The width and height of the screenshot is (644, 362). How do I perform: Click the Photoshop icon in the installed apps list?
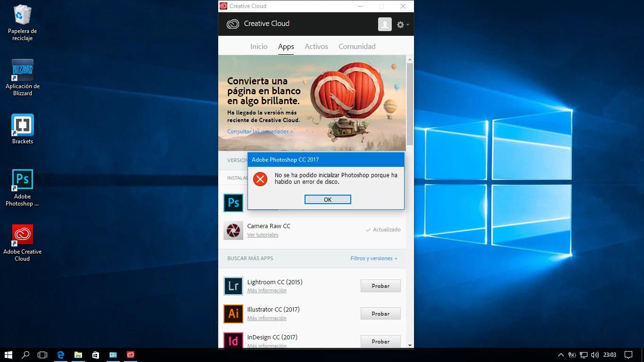tap(233, 203)
